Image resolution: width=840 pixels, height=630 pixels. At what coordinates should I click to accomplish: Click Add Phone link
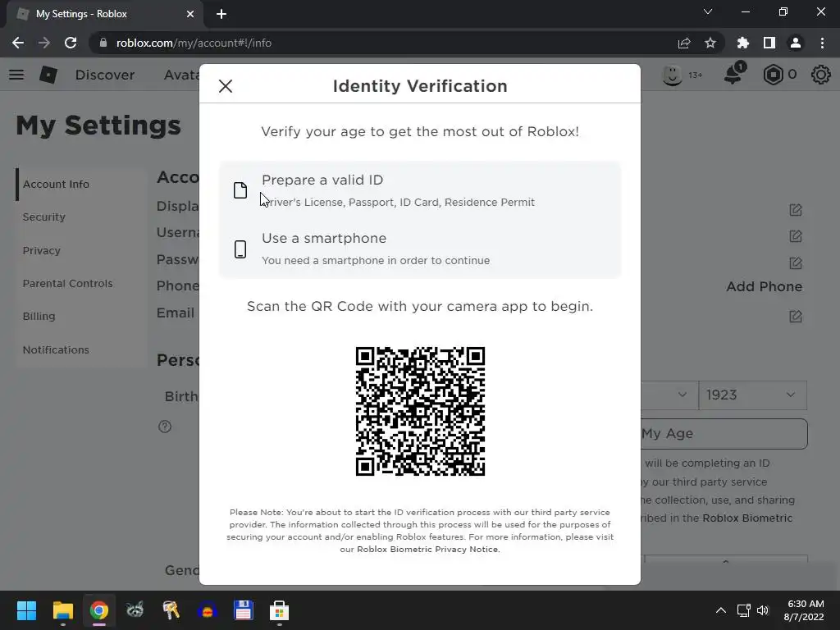(764, 286)
